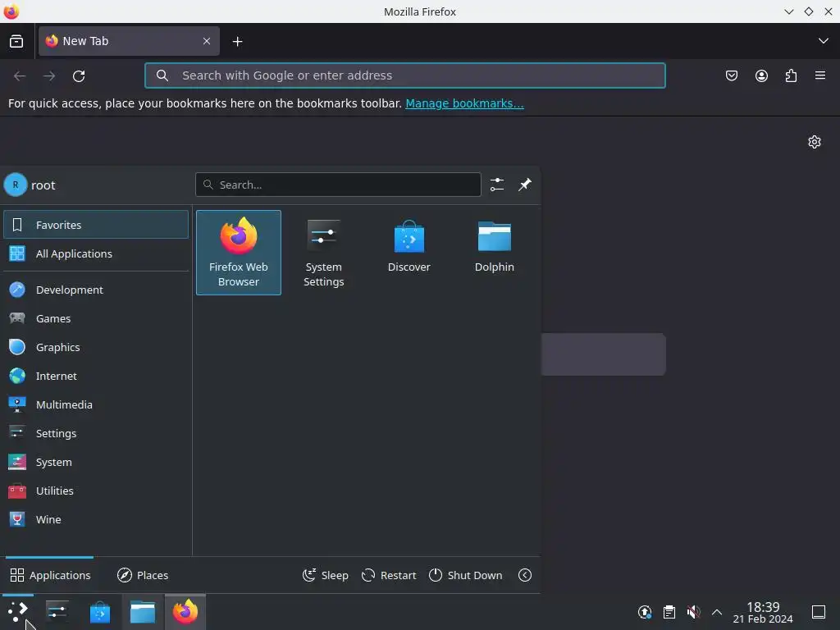Open the muted volume tray icon
Image resolution: width=840 pixels, height=630 pixels.
693,611
